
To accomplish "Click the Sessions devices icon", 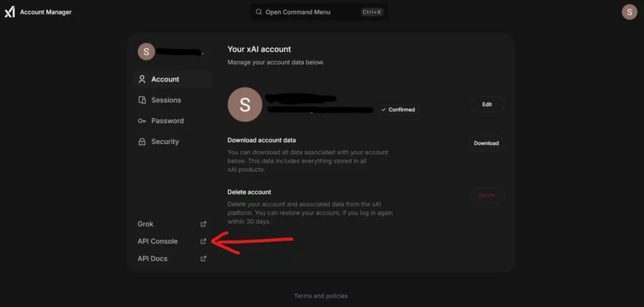I will 142,100.
